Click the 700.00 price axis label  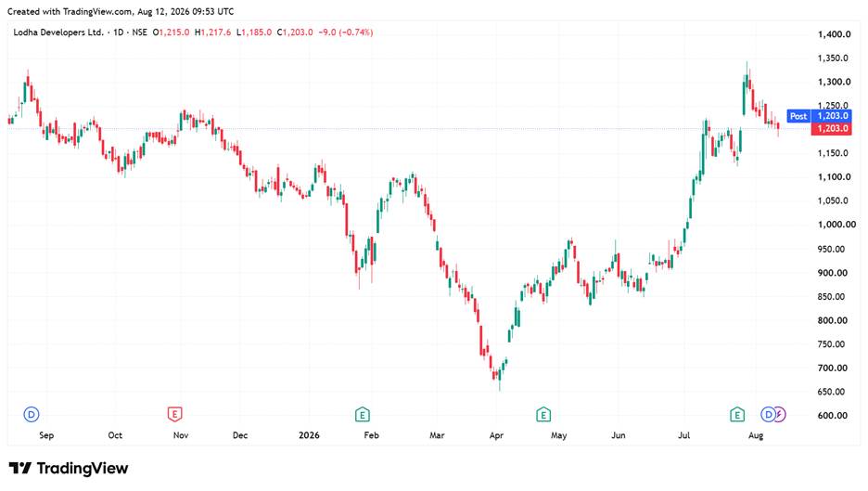click(833, 368)
